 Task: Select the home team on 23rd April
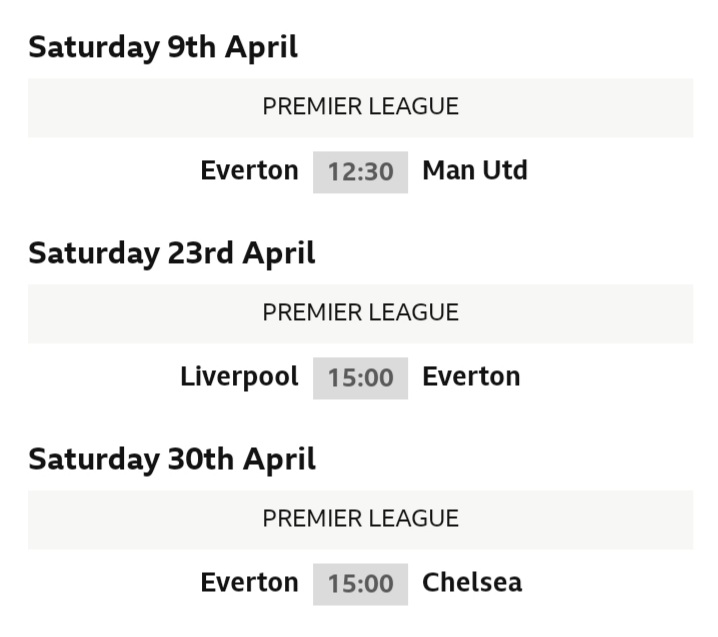(239, 377)
